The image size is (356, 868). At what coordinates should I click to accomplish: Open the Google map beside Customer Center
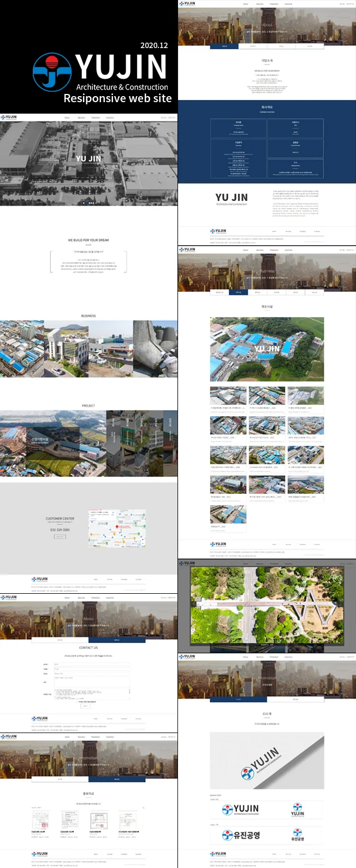pyautogui.click(x=117, y=529)
